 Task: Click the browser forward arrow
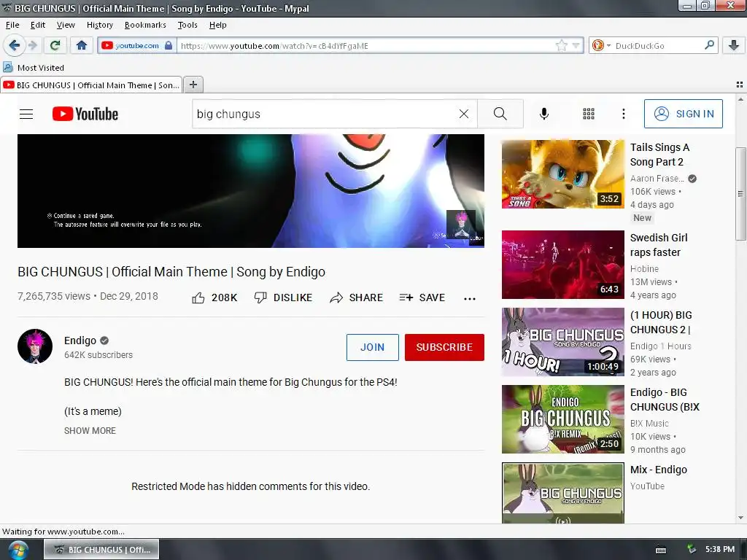[32, 46]
